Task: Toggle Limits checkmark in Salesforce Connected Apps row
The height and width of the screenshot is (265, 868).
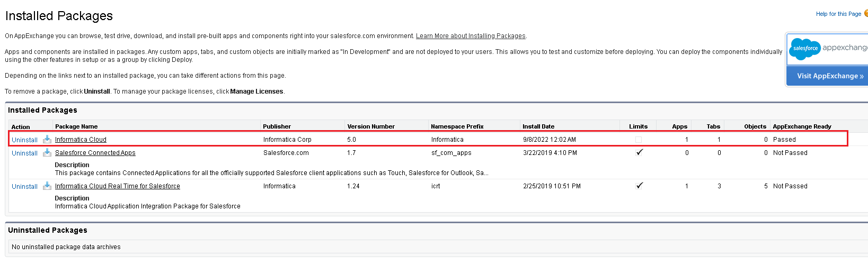Action: point(639,152)
